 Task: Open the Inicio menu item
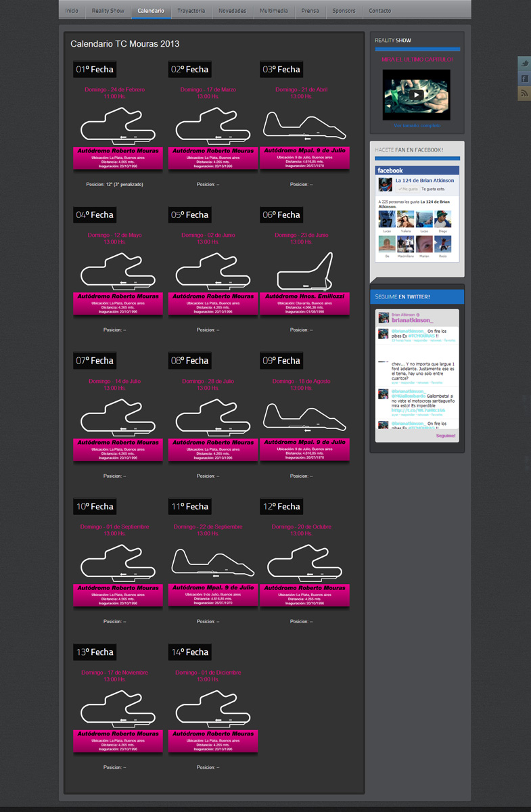pyautogui.click(x=72, y=11)
